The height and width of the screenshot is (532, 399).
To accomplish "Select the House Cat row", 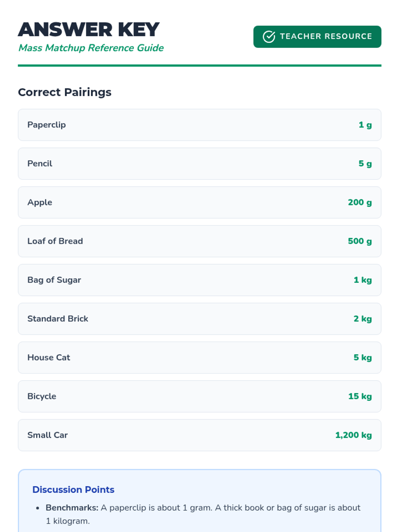I will click(199, 357).
